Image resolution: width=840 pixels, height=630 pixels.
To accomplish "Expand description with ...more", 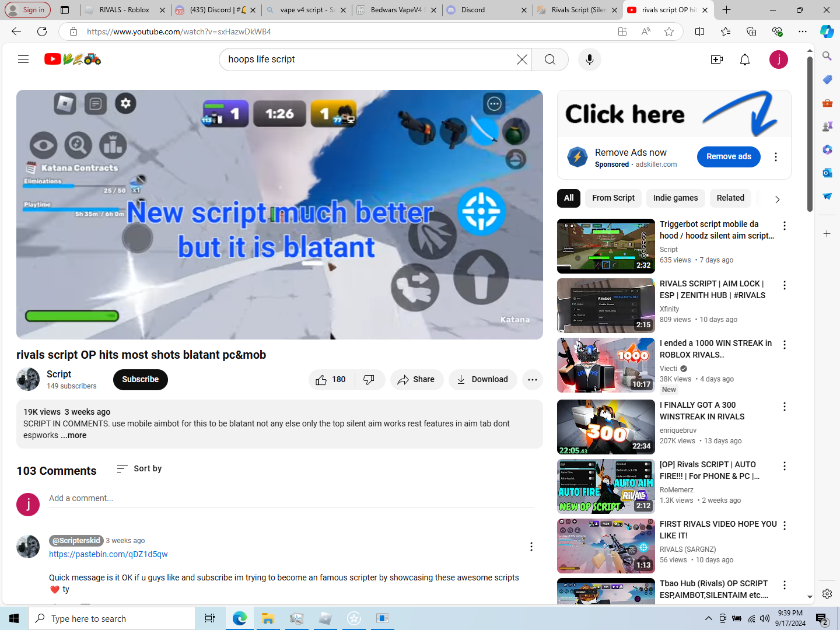I will [73, 435].
